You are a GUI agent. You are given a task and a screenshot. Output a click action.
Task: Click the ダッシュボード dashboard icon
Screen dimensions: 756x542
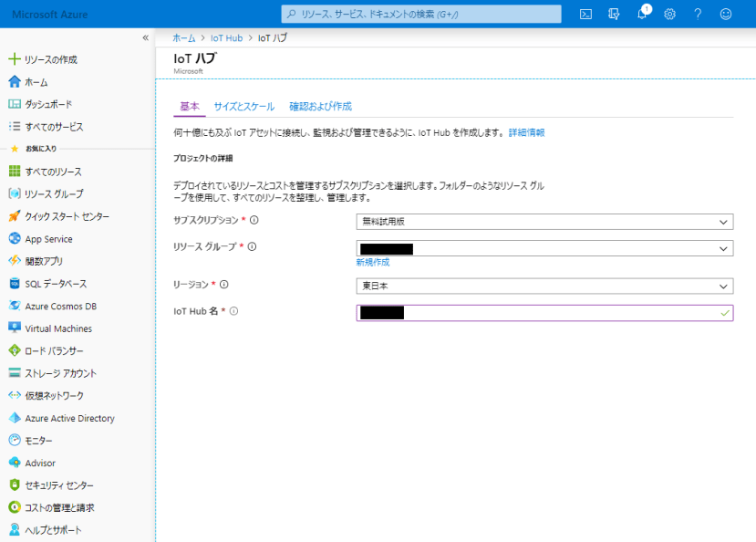coord(15,104)
